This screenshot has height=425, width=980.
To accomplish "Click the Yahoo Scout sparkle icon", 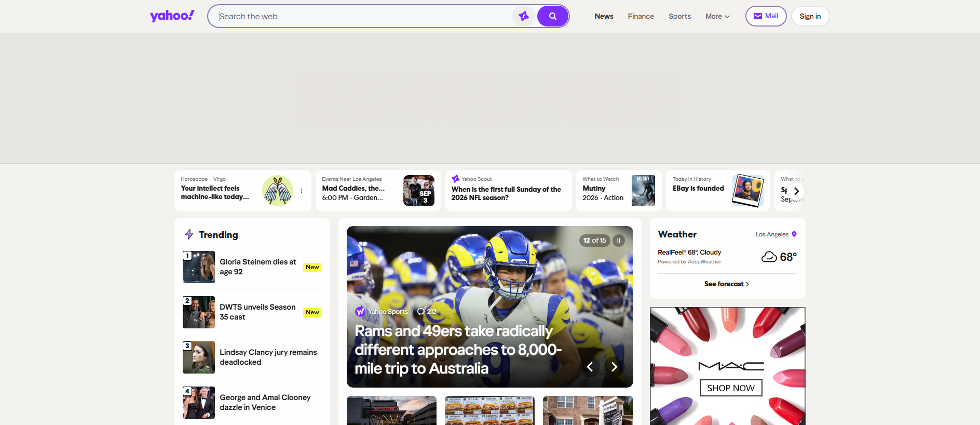I will (456, 179).
